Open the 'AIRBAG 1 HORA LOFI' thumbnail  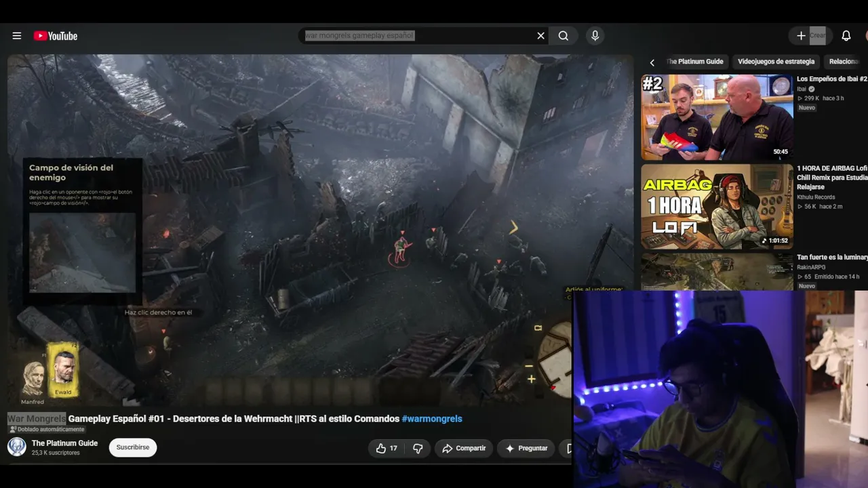tap(717, 207)
